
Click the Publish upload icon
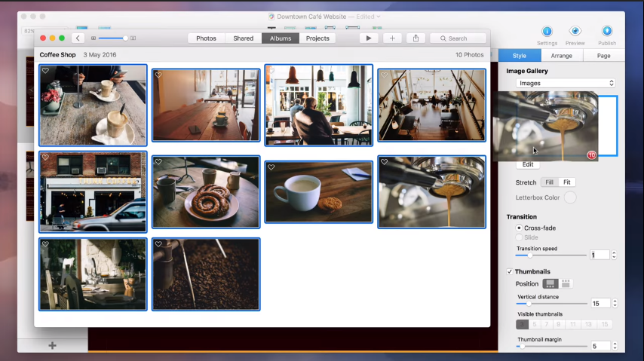pos(606,32)
